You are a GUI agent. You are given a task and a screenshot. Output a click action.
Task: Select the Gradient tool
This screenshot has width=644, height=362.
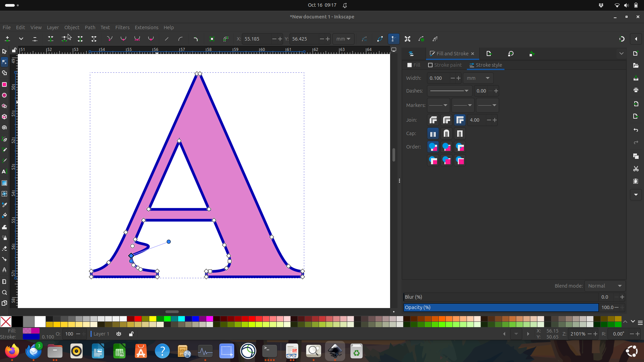(4, 183)
